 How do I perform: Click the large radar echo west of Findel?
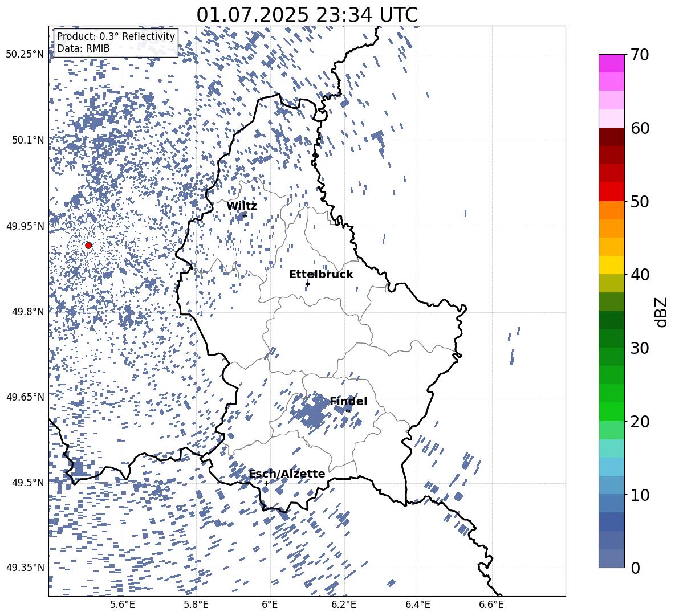tap(312, 412)
